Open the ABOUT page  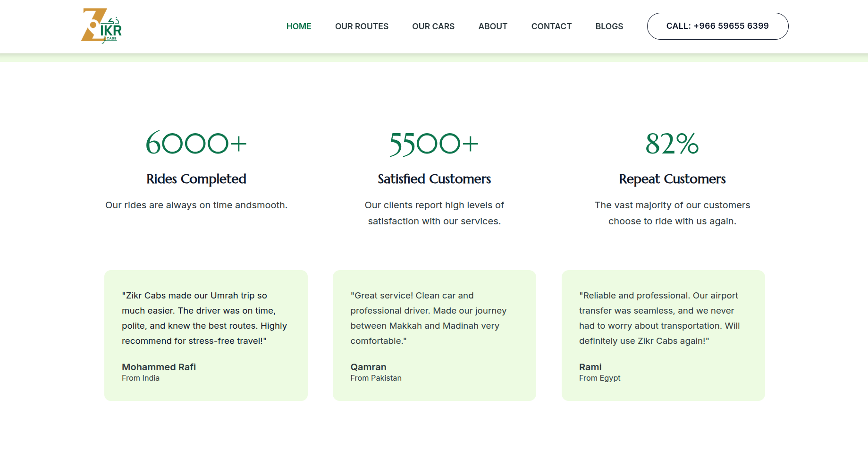[492, 26]
